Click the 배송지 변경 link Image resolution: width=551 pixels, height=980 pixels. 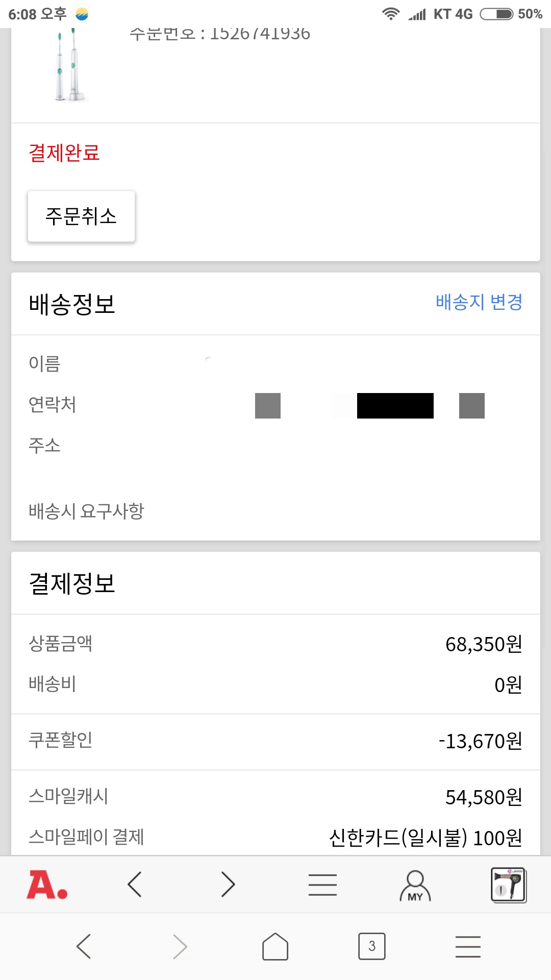[x=479, y=302]
